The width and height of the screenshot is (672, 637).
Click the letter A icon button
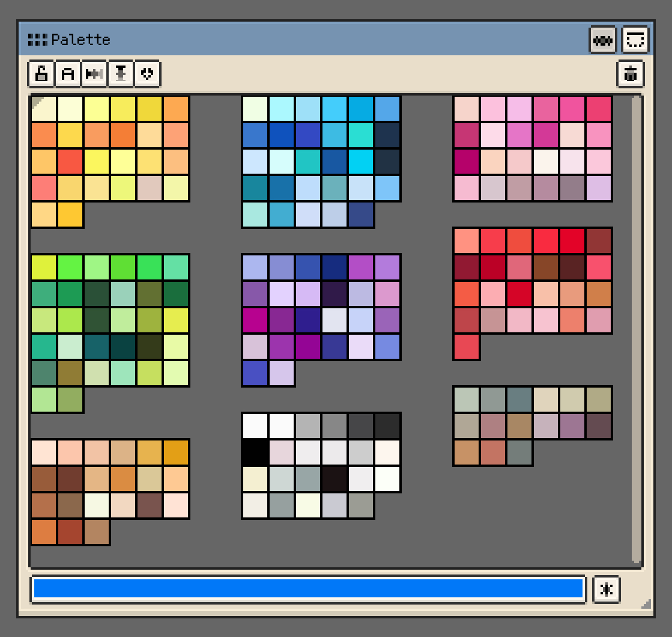(x=68, y=74)
